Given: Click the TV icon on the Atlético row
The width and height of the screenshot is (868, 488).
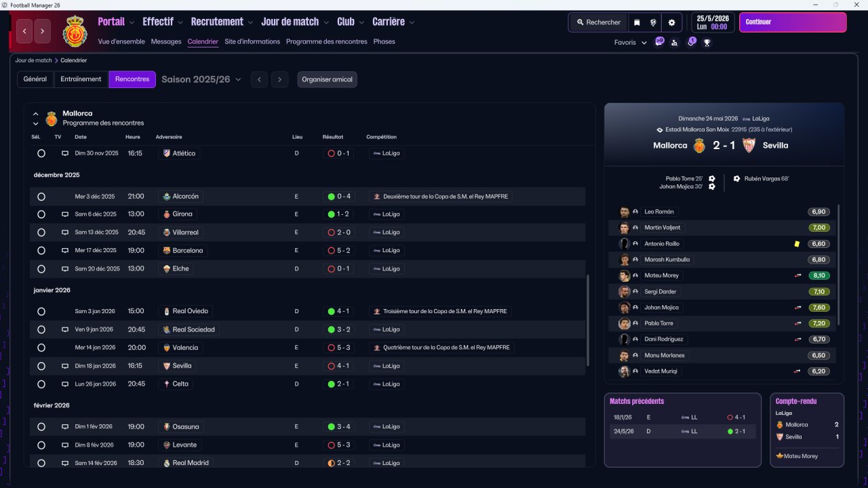Looking at the screenshot, I should (65, 153).
